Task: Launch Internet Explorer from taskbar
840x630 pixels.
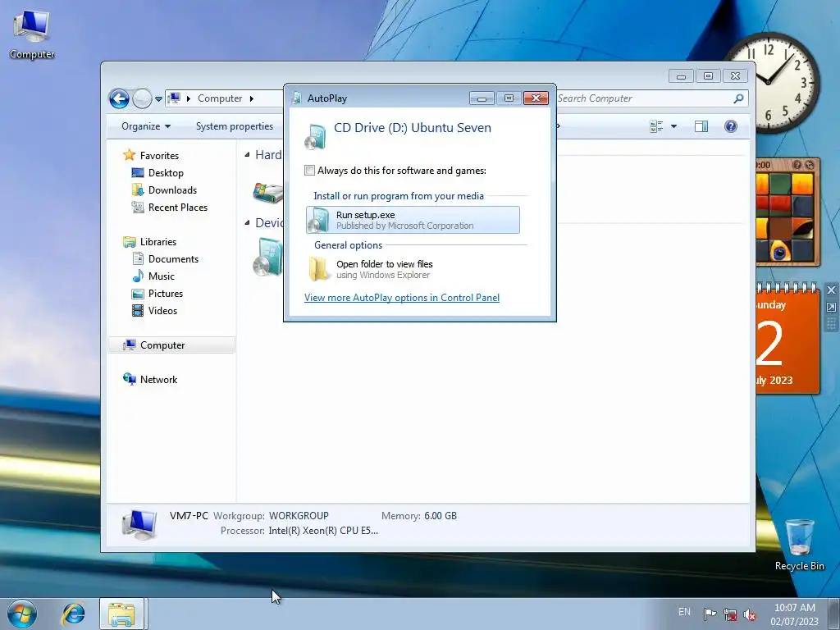Action: coord(73,614)
